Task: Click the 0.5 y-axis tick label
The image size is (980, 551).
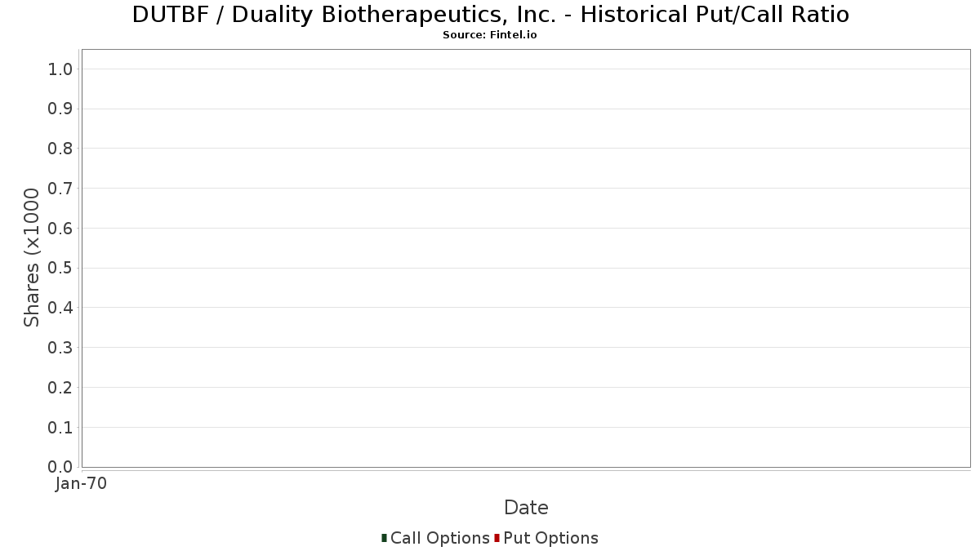Action: coord(60,269)
